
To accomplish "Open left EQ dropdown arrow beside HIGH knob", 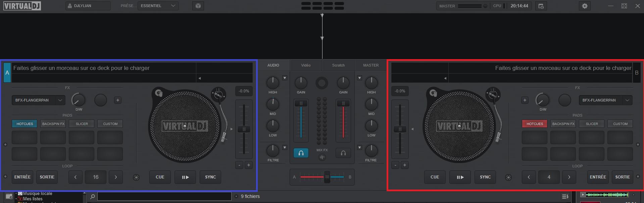I will pyautogui.click(x=285, y=78).
